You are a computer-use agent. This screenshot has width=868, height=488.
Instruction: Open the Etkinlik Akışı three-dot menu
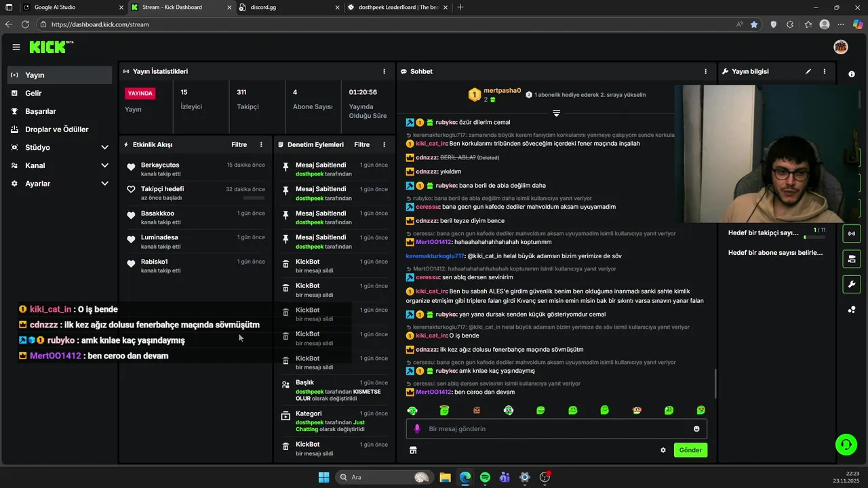[261, 144]
